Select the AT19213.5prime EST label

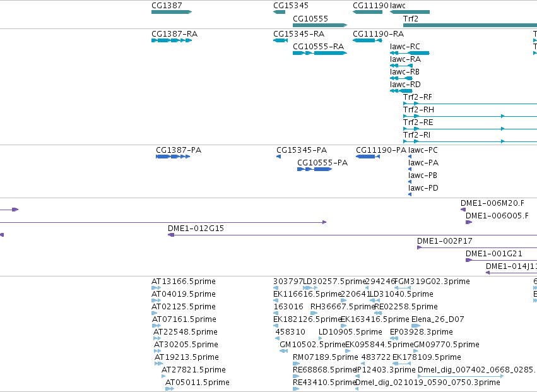[x=187, y=357]
